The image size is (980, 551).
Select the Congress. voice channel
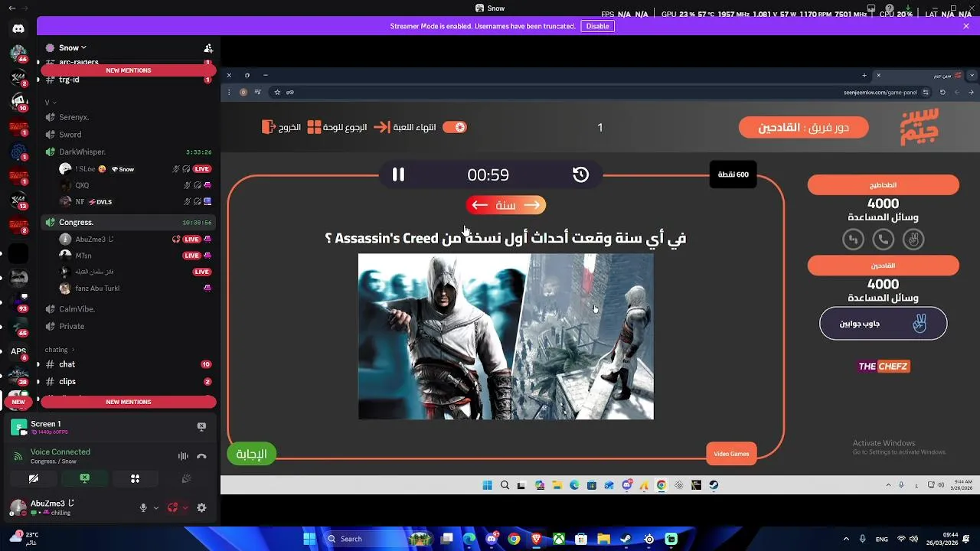tap(129, 222)
